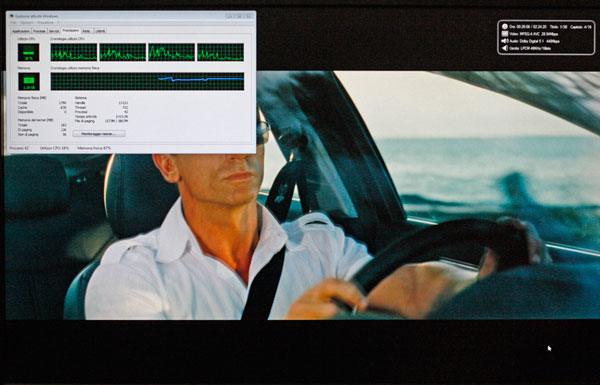Minimize the Task Manager window
The image size is (600, 385).
pyautogui.click(x=230, y=16)
